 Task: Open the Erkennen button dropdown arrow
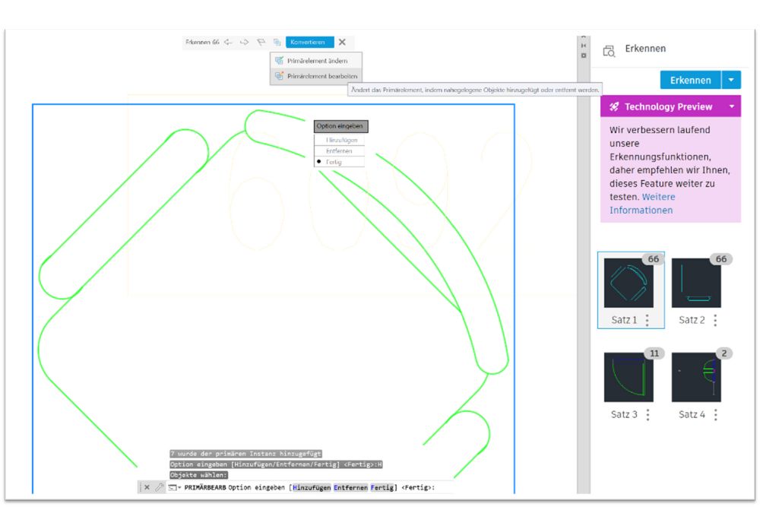coord(730,80)
